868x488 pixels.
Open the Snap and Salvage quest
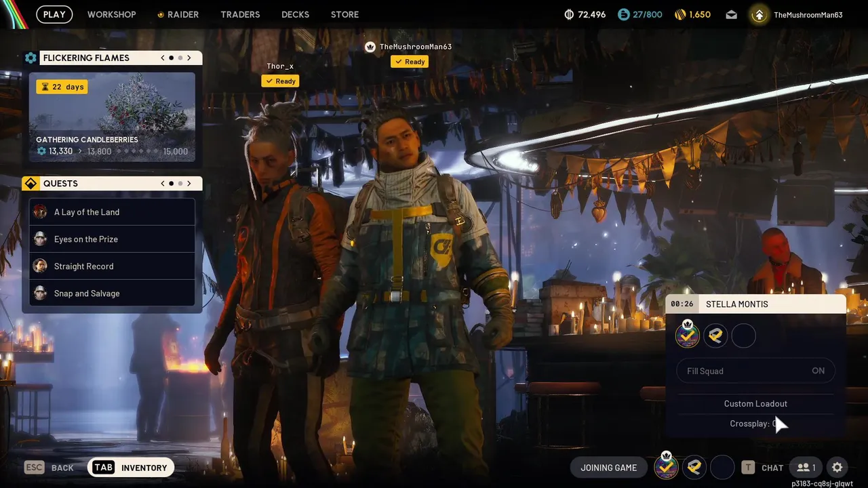tap(112, 293)
